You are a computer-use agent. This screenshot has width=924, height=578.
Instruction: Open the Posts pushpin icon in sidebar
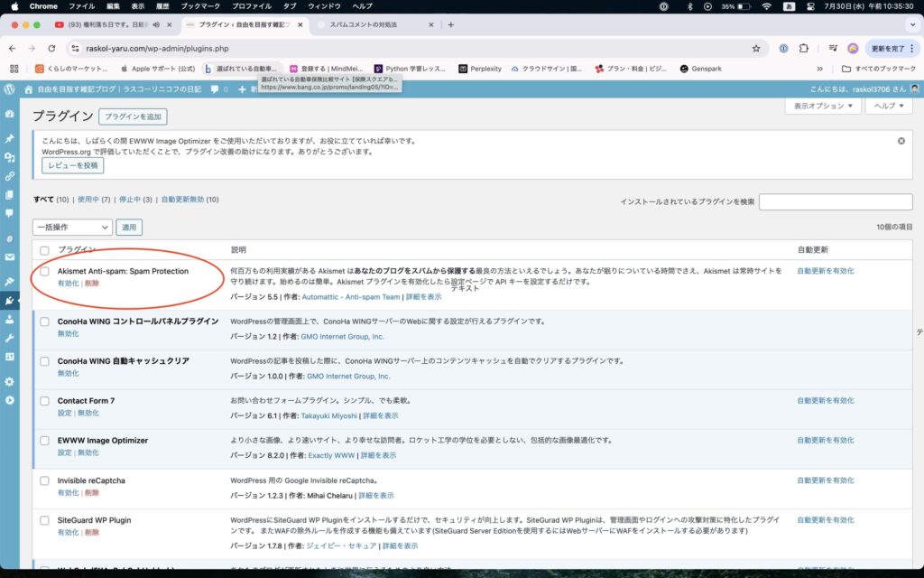pos(9,138)
